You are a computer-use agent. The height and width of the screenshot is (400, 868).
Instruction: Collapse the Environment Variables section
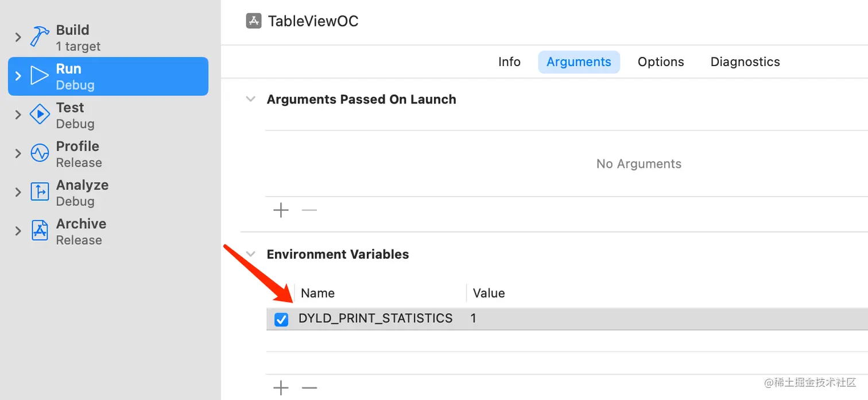250,254
